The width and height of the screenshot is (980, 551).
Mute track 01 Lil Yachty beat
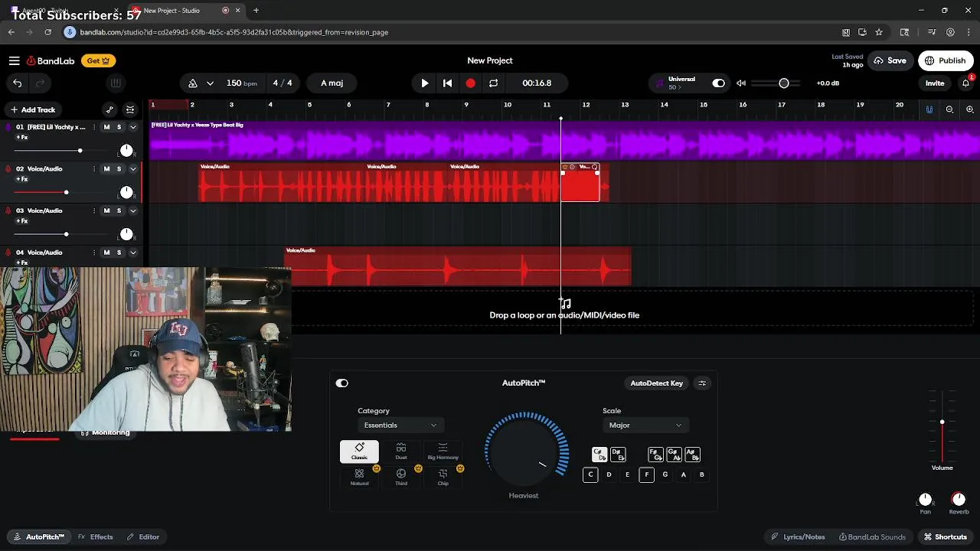106,127
